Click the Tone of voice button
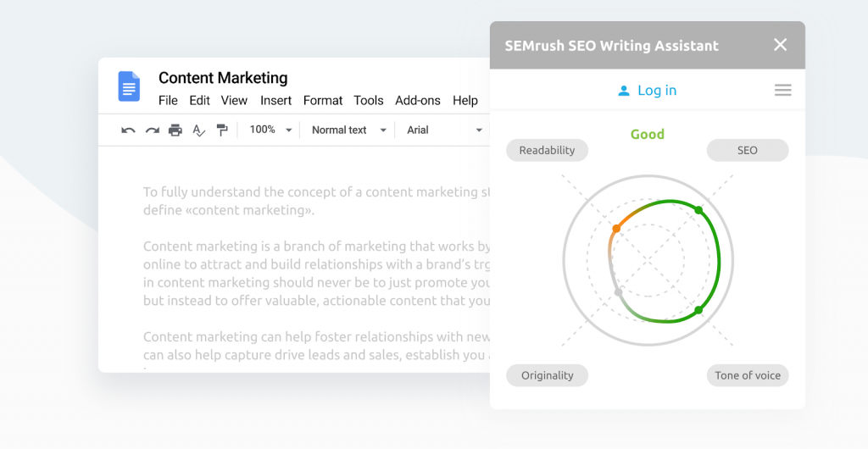The width and height of the screenshot is (868, 449). (x=747, y=375)
